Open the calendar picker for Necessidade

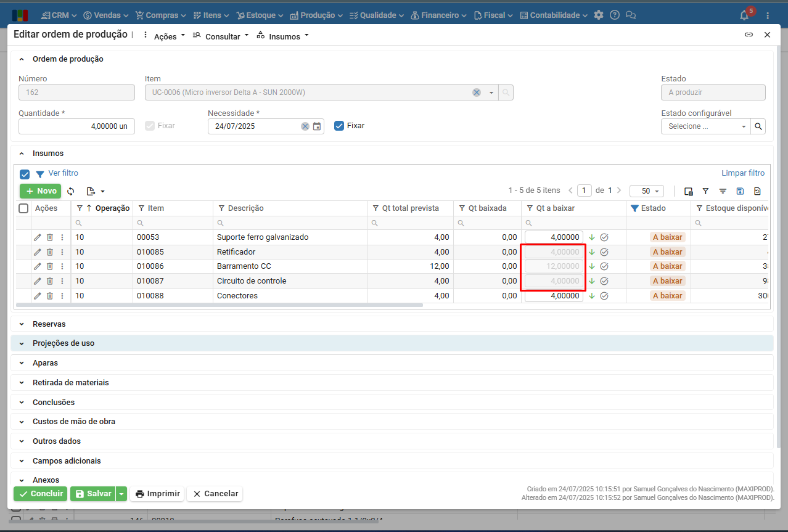(x=317, y=126)
